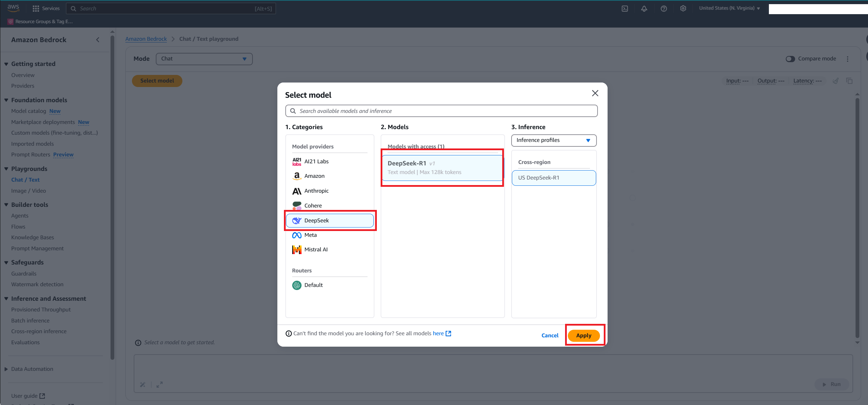Click the 'here' see all models link

point(438,334)
